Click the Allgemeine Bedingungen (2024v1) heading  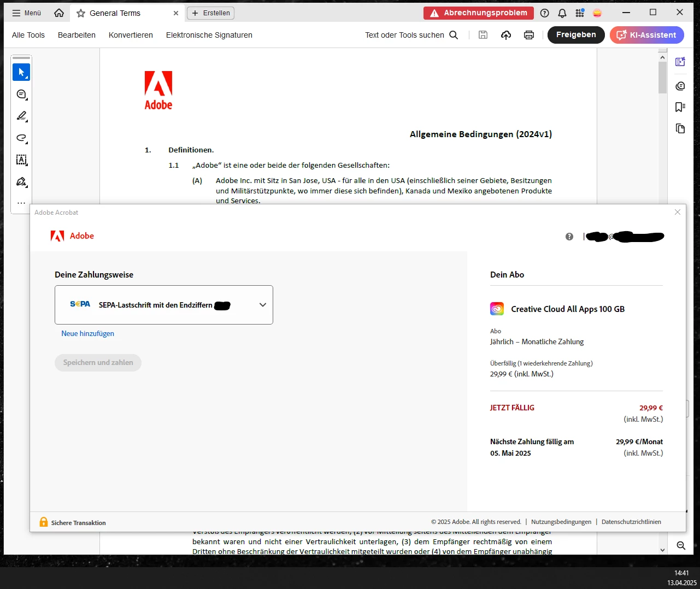(481, 134)
